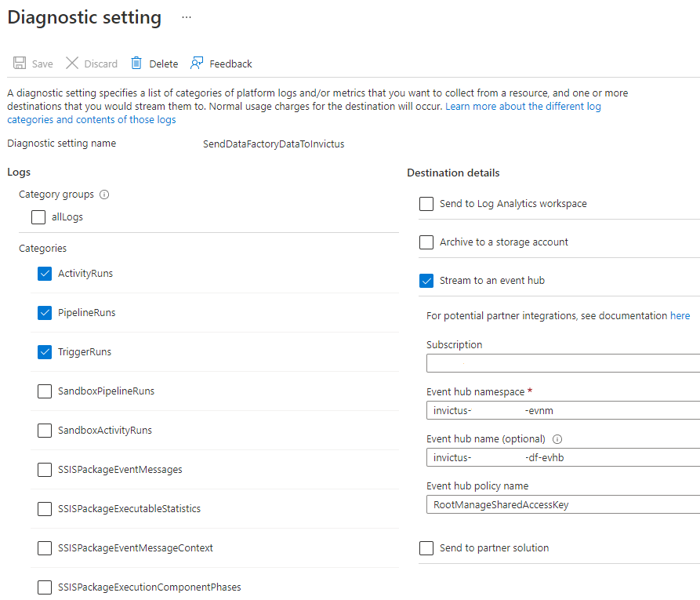Open the Subscription dropdown
Viewport: 700px width, 600px height.
click(x=561, y=362)
